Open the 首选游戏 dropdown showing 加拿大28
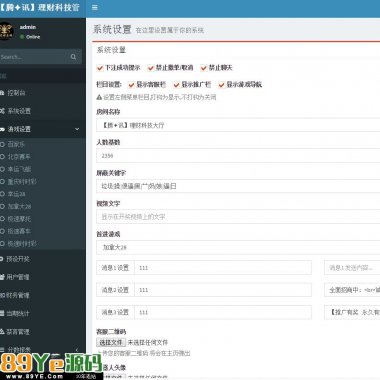 coord(238,247)
